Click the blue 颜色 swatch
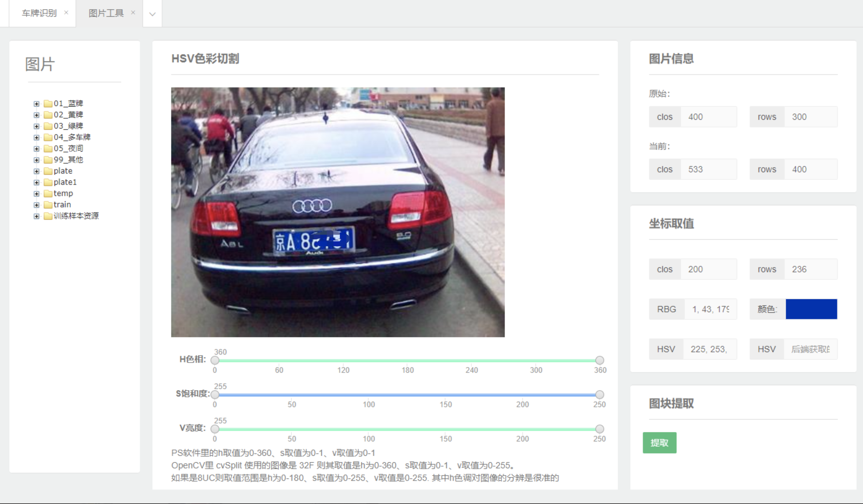This screenshot has width=863, height=504. tap(811, 309)
